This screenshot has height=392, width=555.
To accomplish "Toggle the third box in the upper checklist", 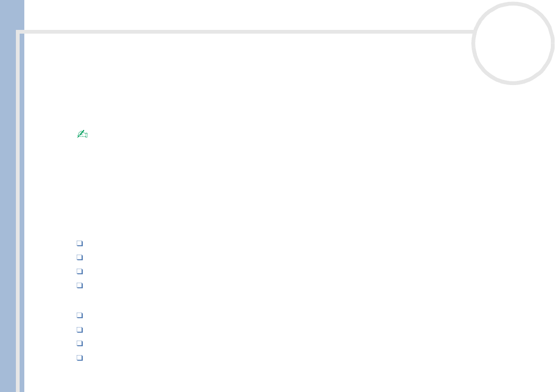I will click(80, 271).
